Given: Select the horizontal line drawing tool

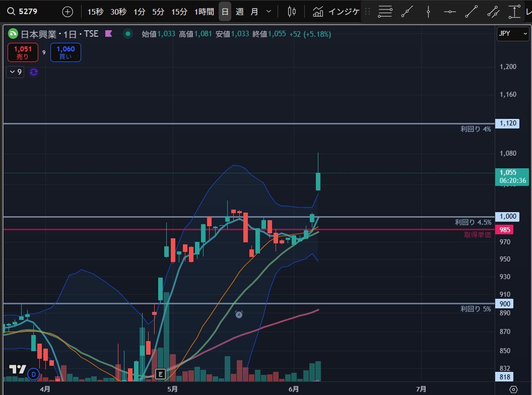Looking at the screenshot, I should (450, 12).
